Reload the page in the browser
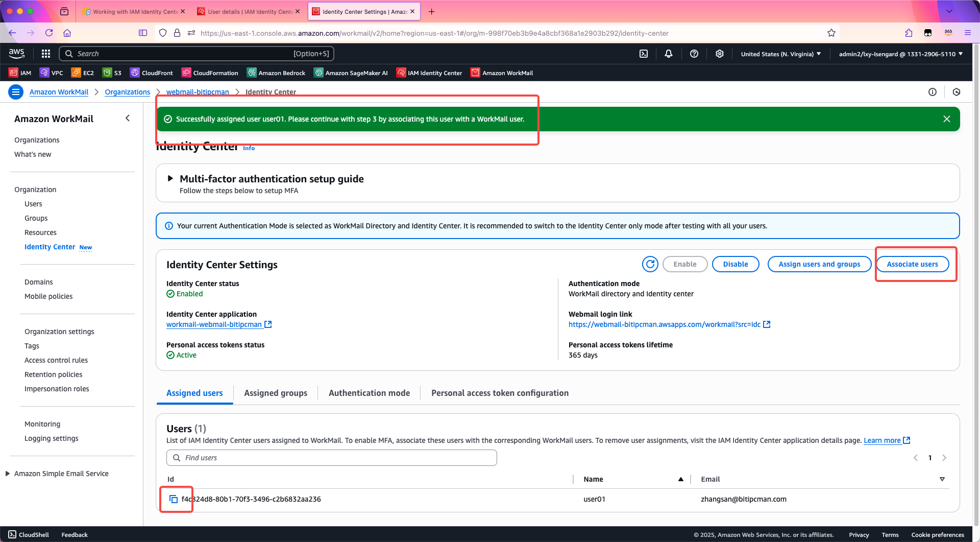980x542 pixels. point(49,33)
